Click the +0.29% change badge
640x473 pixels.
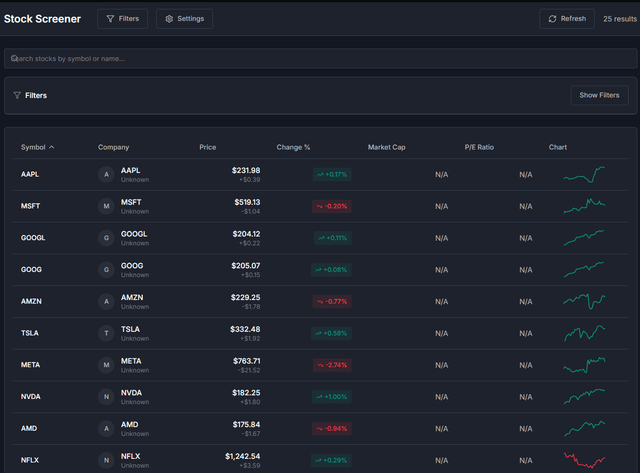(331, 460)
